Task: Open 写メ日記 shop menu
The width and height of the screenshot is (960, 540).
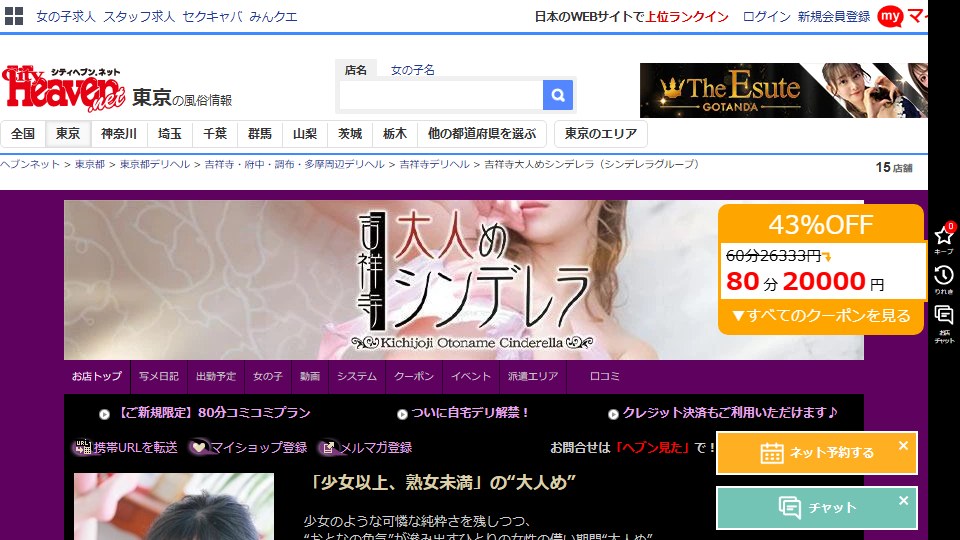Action: (159, 377)
